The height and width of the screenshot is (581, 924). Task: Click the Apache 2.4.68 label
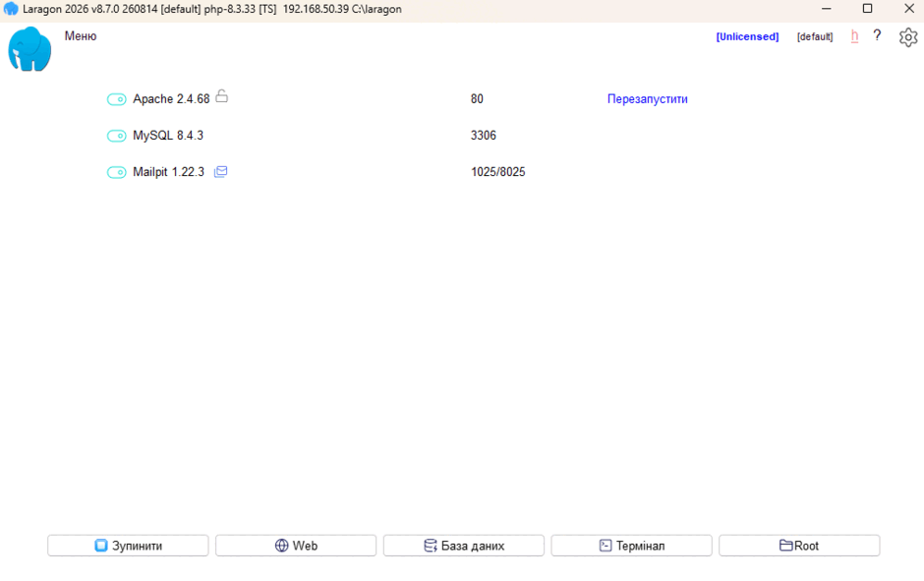click(171, 99)
